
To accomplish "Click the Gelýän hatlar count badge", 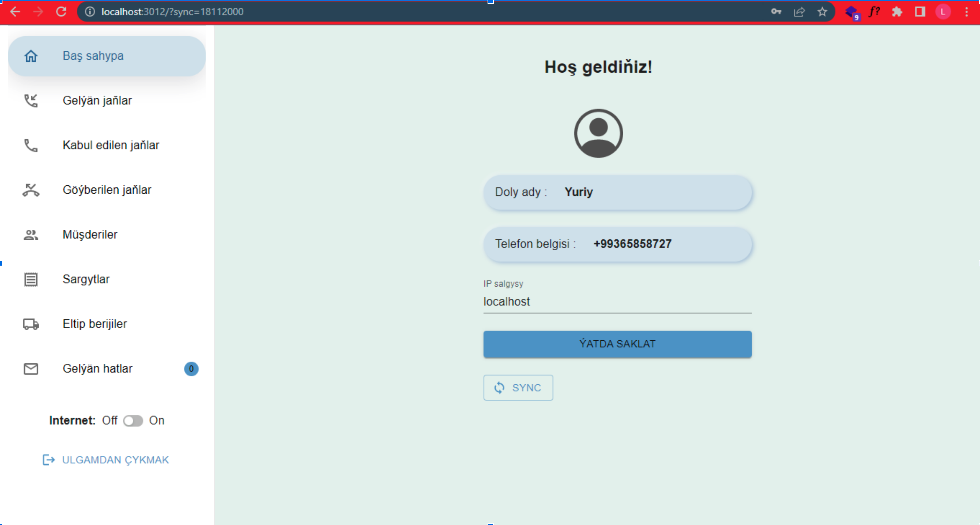I will pos(191,369).
